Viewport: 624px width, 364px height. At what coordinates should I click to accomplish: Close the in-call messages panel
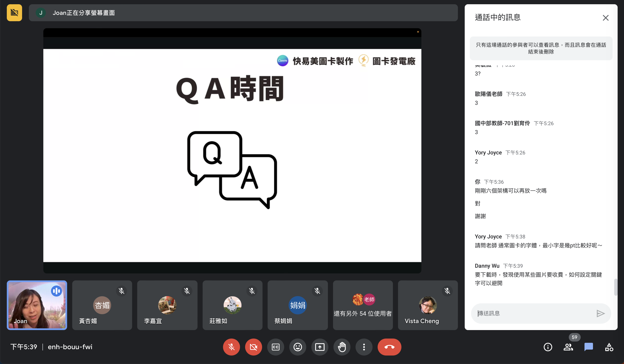pyautogui.click(x=606, y=18)
